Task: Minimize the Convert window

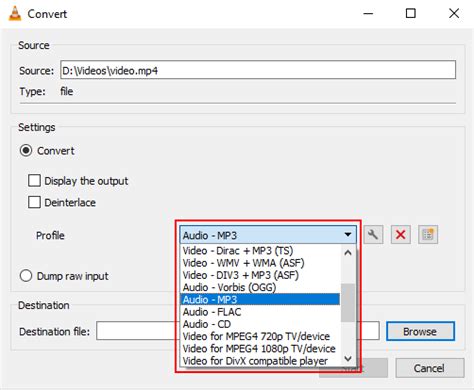Action: point(368,14)
